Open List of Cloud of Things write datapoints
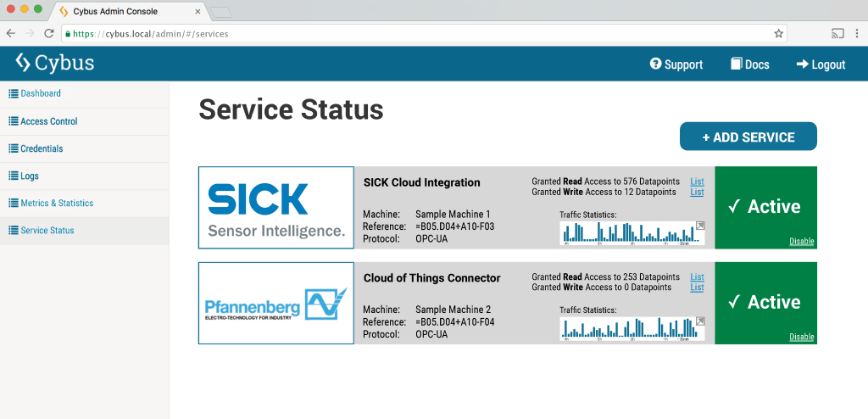Screen dimensions: 868x419 697,287
